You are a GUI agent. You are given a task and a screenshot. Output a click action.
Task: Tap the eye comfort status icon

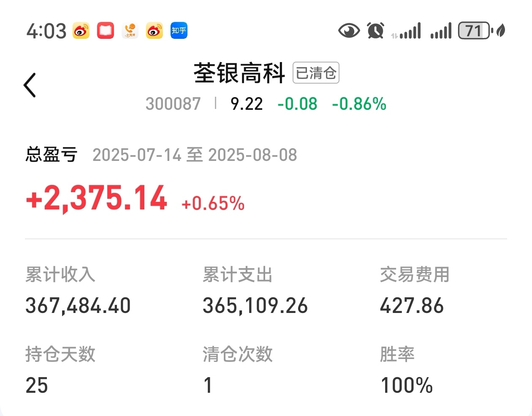tap(349, 31)
